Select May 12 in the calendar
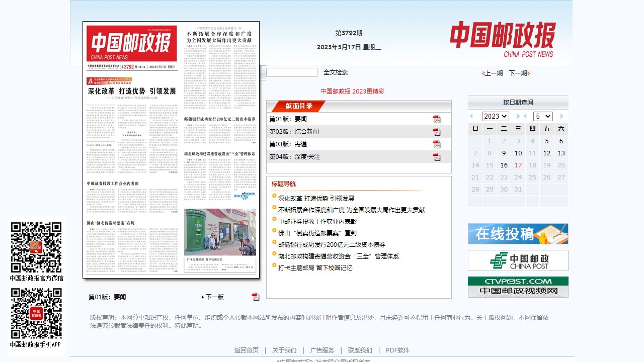The height and width of the screenshot is (362, 644). (x=547, y=153)
